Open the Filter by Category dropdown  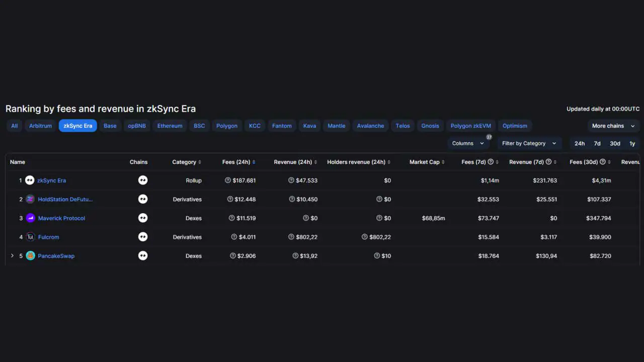[529, 143]
